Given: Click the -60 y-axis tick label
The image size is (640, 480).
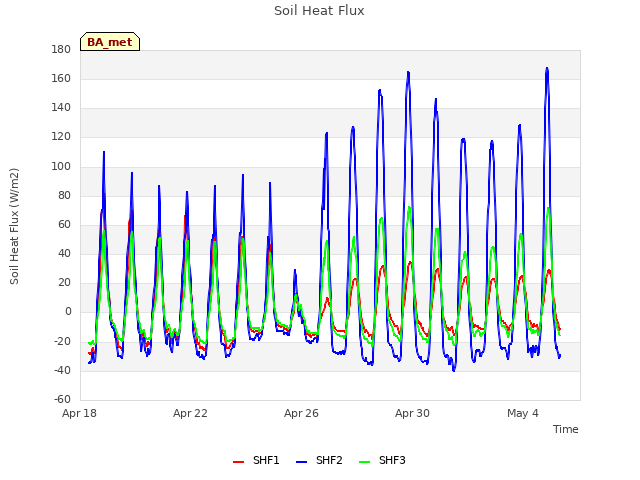Looking at the screenshot, I should coord(62,399).
